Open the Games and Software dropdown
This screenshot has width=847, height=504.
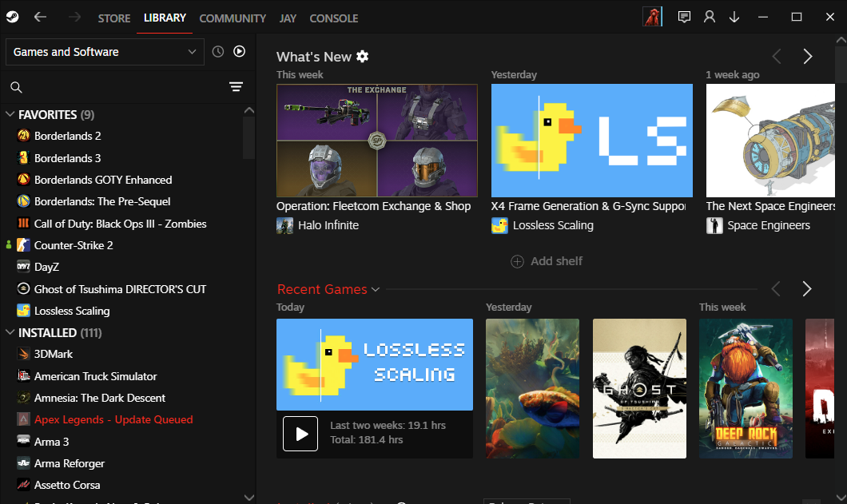click(x=105, y=52)
